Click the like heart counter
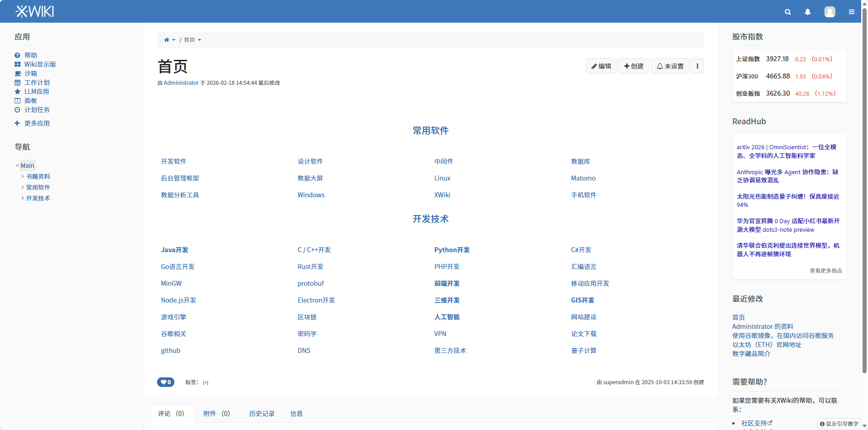Viewport: 868px width, 430px height. [x=166, y=382]
